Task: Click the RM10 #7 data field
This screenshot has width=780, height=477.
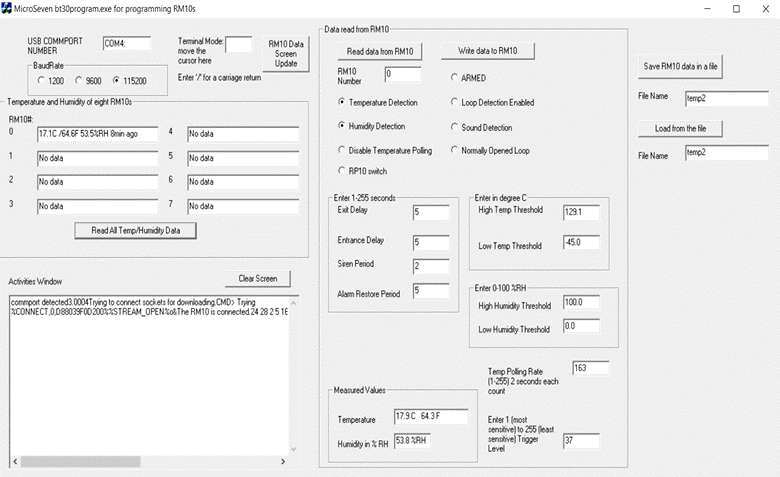Action: [243, 206]
